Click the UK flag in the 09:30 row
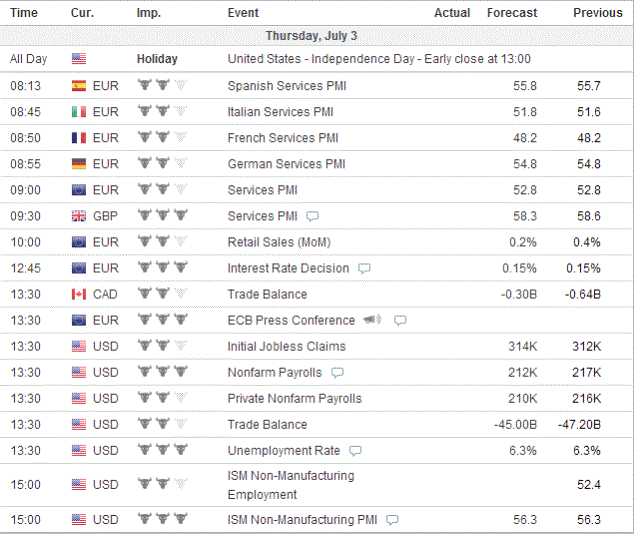This screenshot has height=534, width=636. pos(79,216)
